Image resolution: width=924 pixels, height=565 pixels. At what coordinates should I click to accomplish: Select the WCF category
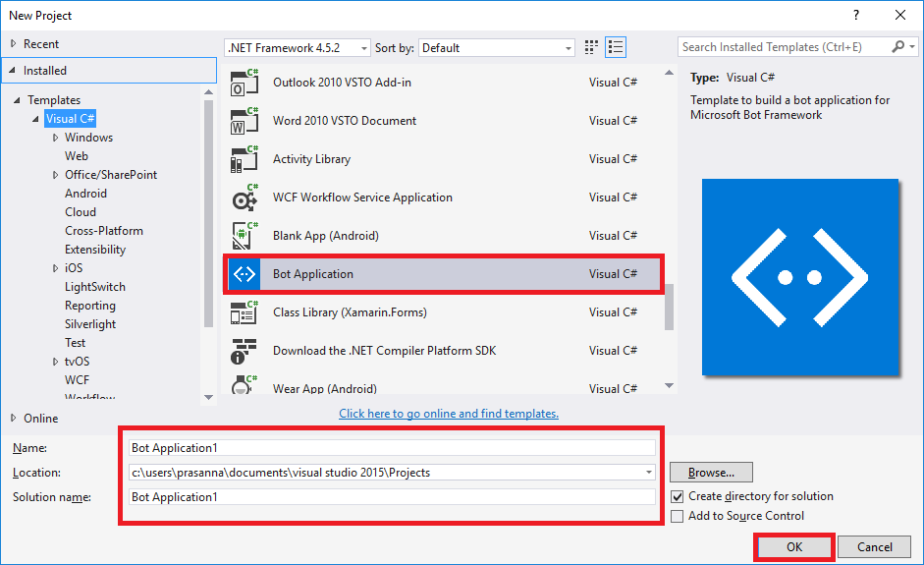[78, 380]
